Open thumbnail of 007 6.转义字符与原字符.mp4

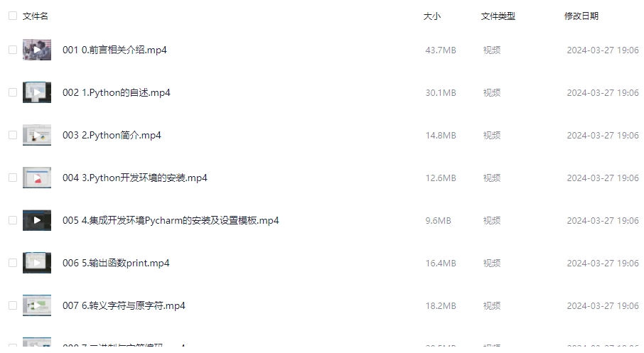coord(37,305)
